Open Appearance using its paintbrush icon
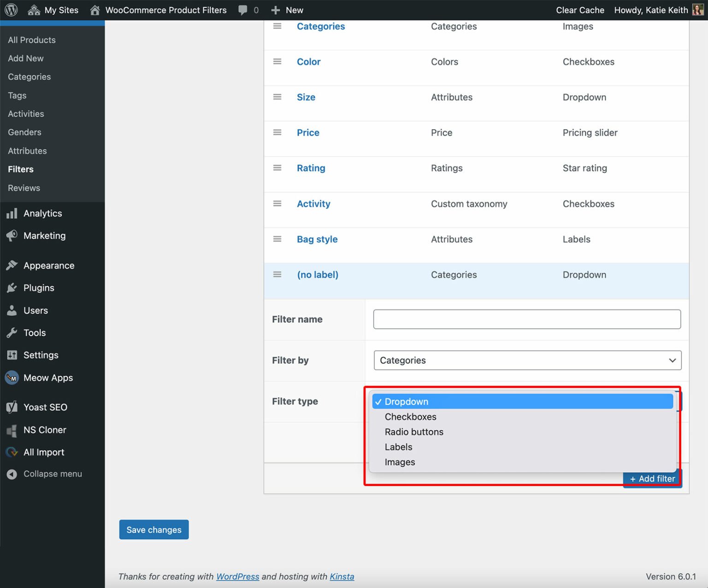The height and width of the screenshot is (588, 708). coord(12,265)
